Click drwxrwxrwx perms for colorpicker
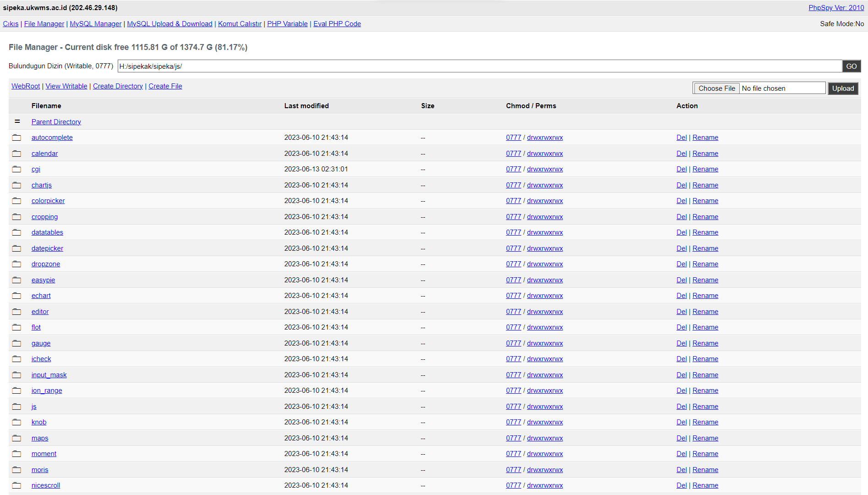The width and height of the screenshot is (868, 495). coord(545,201)
